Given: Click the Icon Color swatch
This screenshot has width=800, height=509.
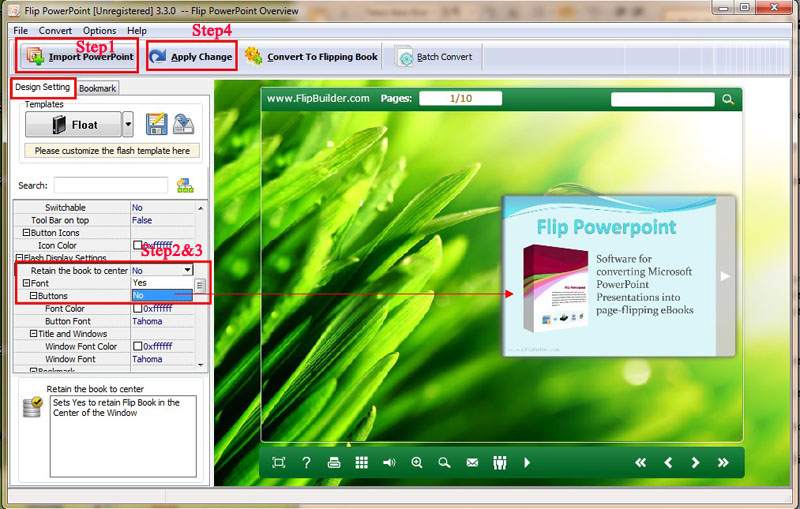Looking at the screenshot, I should click(x=137, y=245).
